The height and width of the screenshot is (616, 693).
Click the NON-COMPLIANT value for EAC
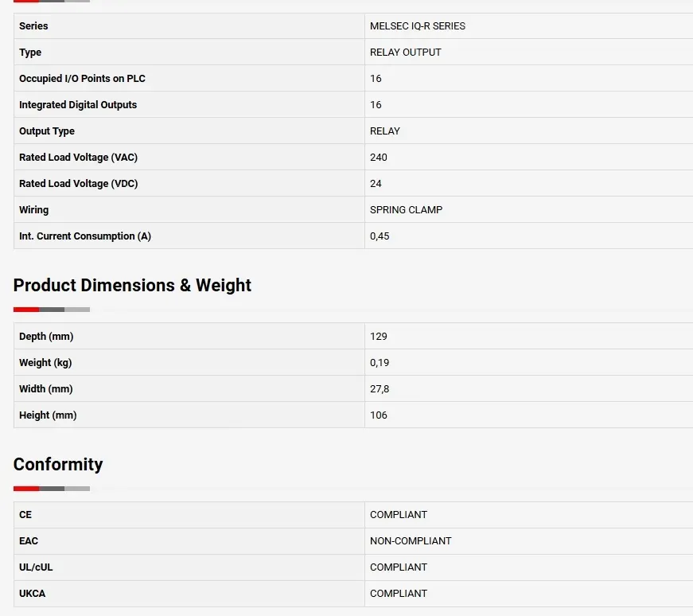411,541
